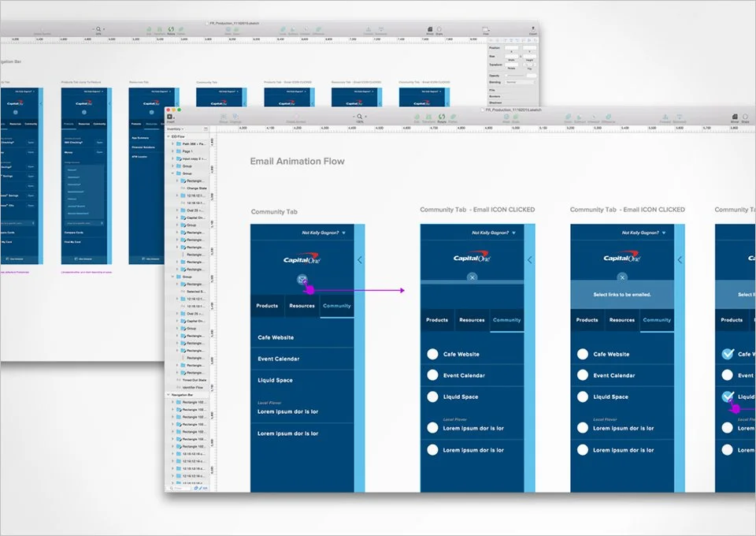Click the Filter field below the layer list
Image resolution: width=756 pixels, height=536 pixels.
click(x=180, y=488)
